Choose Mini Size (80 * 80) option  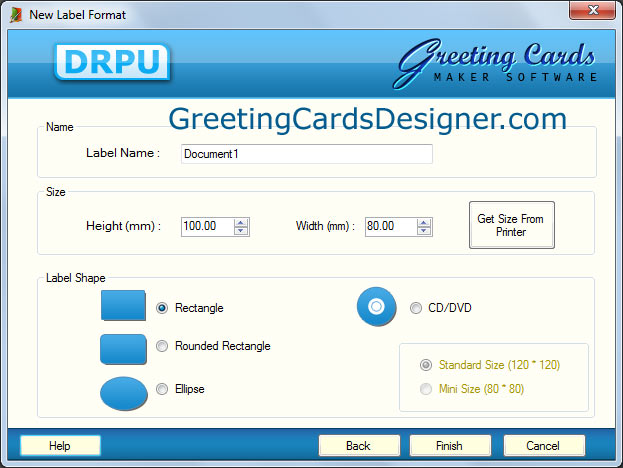pos(426,389)
